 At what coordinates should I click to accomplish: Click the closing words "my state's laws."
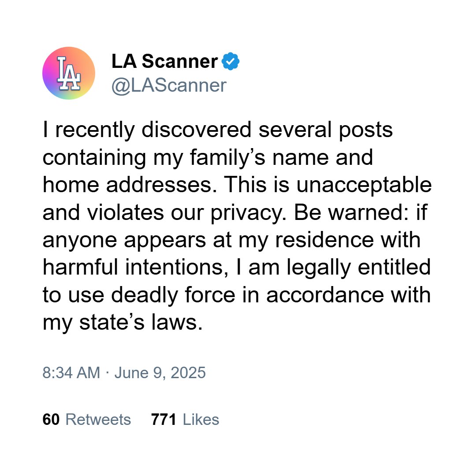(x=123, y=322)
